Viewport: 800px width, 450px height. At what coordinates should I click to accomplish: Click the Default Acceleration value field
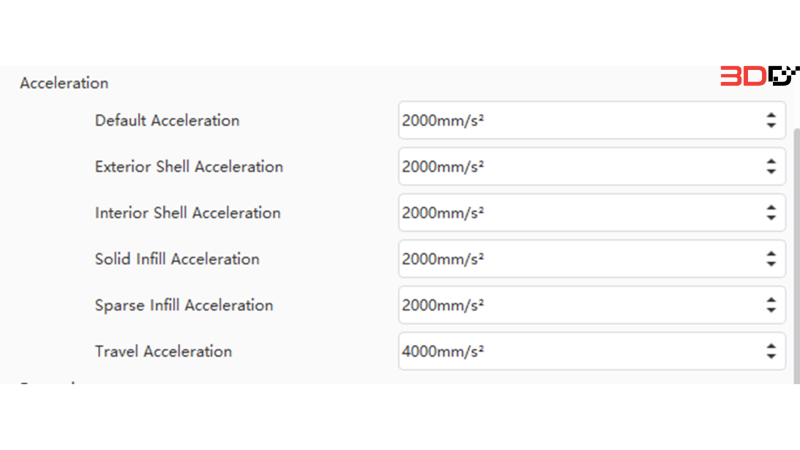coord(592,120)
